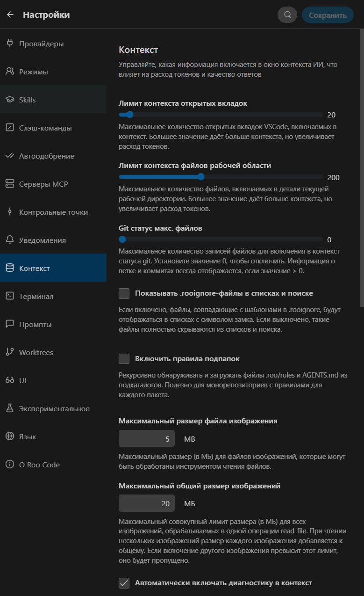This screenshot has height=596, width=364.
Task: Click the flask icon for Экспериментальное
Action: point(10,408)
